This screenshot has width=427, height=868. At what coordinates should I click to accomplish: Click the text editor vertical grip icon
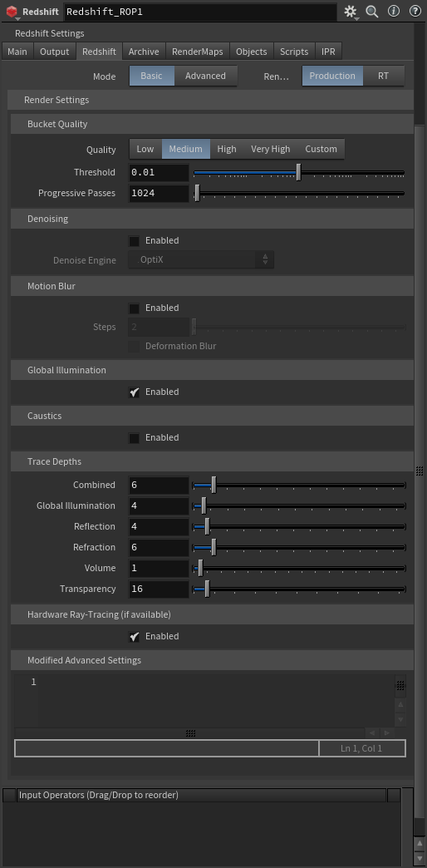[401, 685]
